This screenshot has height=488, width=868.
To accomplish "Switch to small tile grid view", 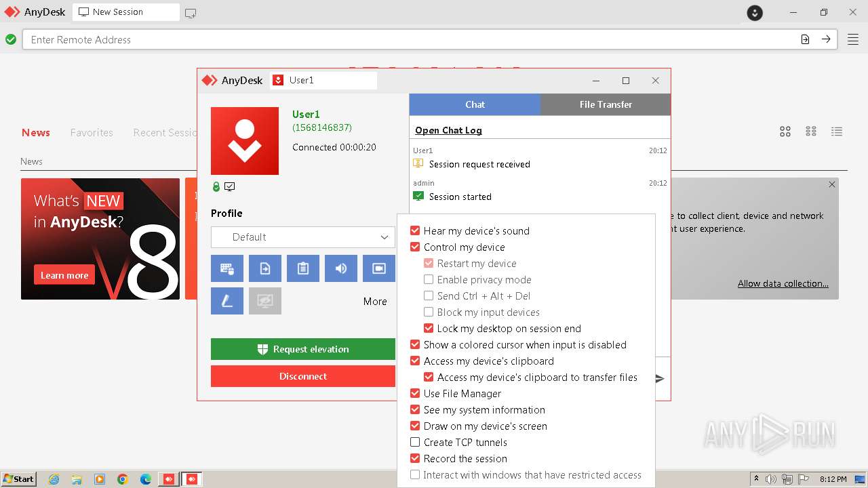I will [811, 131].
